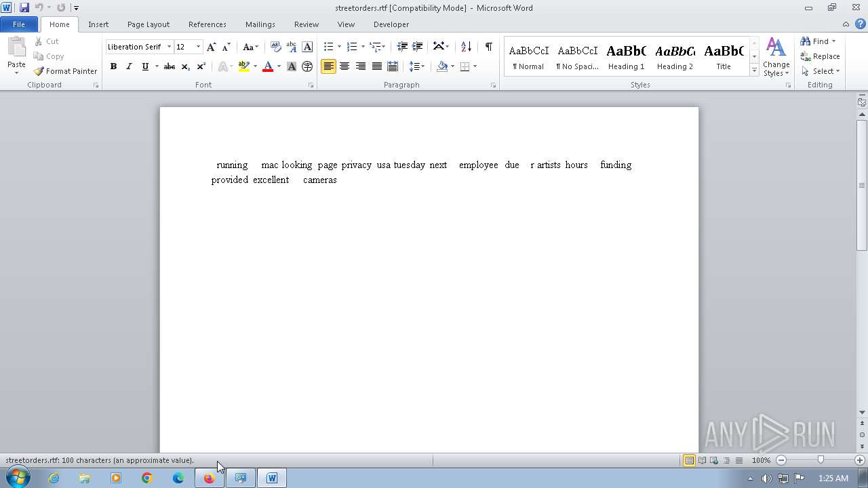The image size is (868, 488).
Task: Click the Grow Font icon
Action: coord(211,47)
